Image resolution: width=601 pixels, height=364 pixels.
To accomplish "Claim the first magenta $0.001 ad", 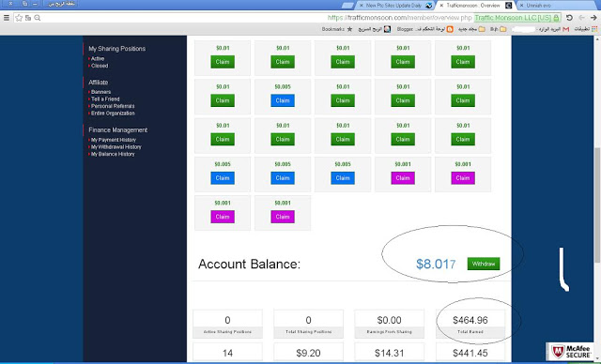I will (x=403, y=178).
